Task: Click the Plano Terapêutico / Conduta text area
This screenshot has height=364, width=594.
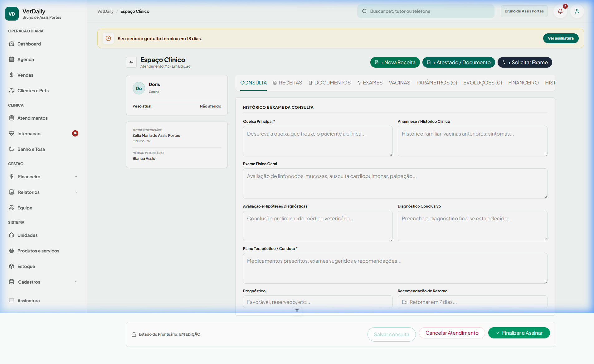Action: (395, 268)
